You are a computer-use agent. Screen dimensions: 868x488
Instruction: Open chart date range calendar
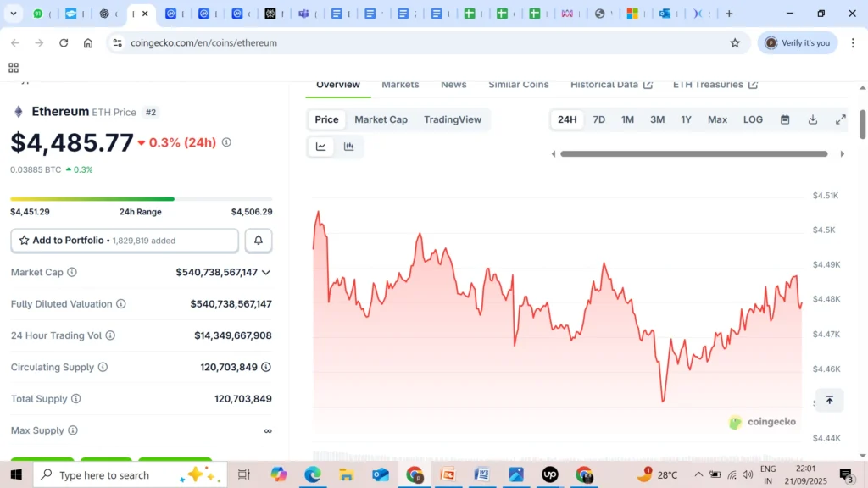click(785, 119)
